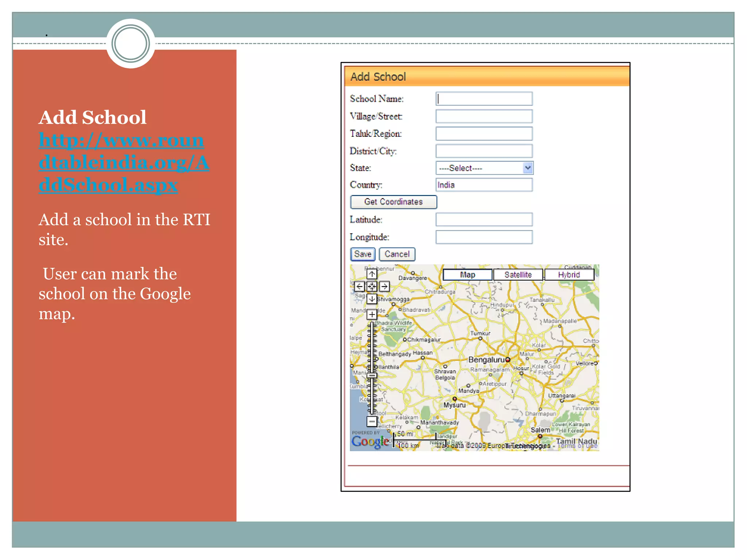747x560 pixels.
Task: Click the Terms of Use map link
Action: [x=578, y=446]
